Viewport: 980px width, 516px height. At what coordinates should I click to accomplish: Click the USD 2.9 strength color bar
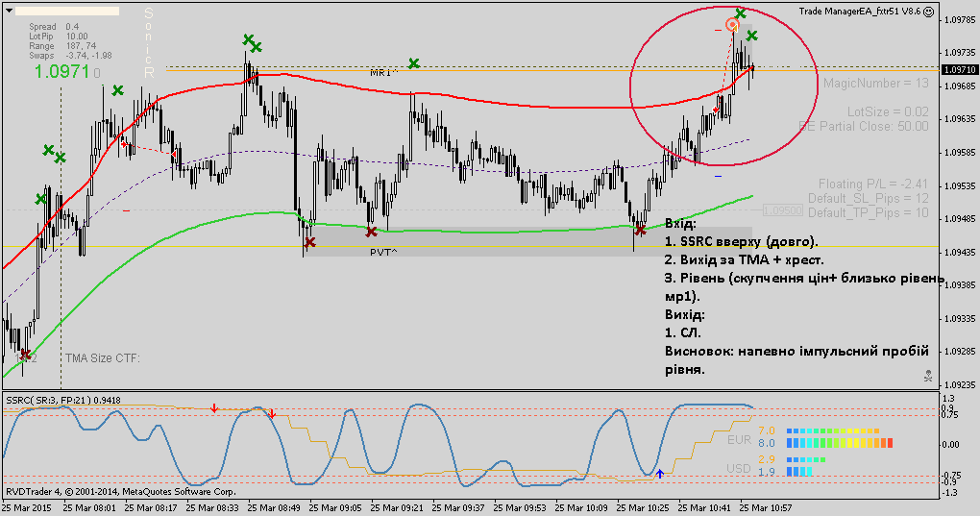[x=806, y=459]
